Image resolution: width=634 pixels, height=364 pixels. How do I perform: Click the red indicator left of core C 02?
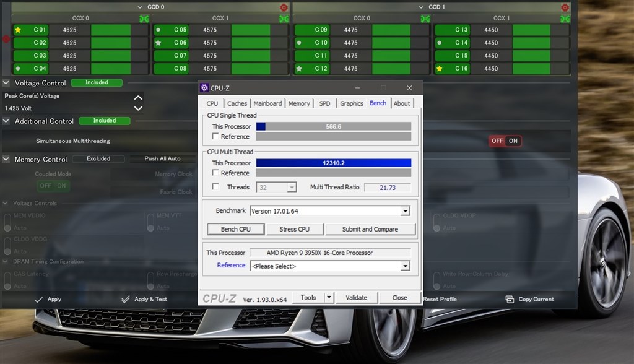(x=6, y=39)
